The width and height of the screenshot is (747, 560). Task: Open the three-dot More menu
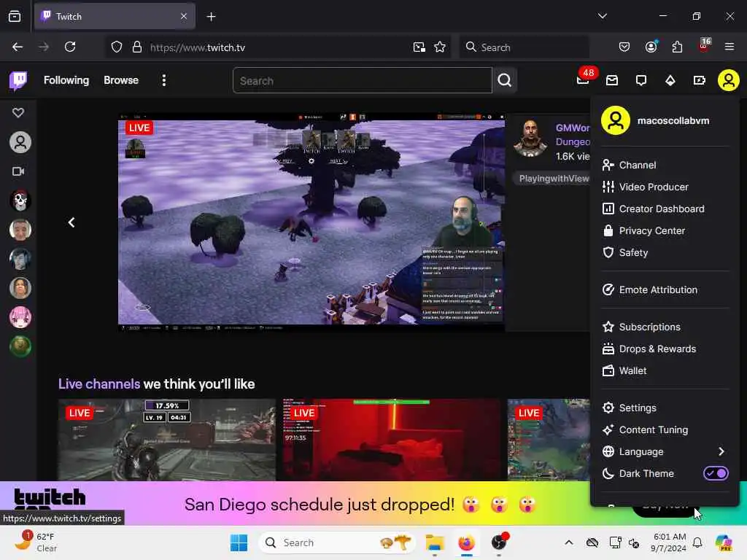click(x=164, y=80)
